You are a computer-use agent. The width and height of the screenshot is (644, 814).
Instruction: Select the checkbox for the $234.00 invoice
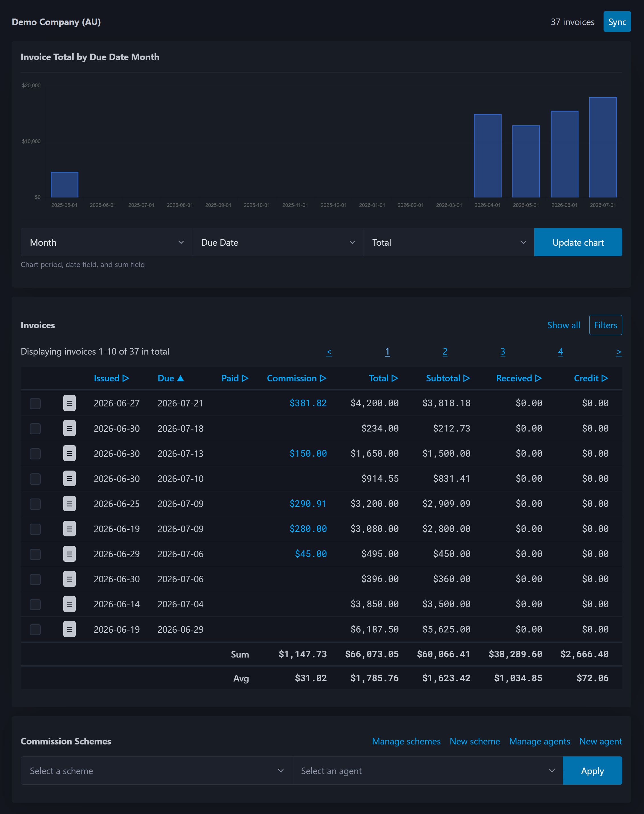click(35, 429)
